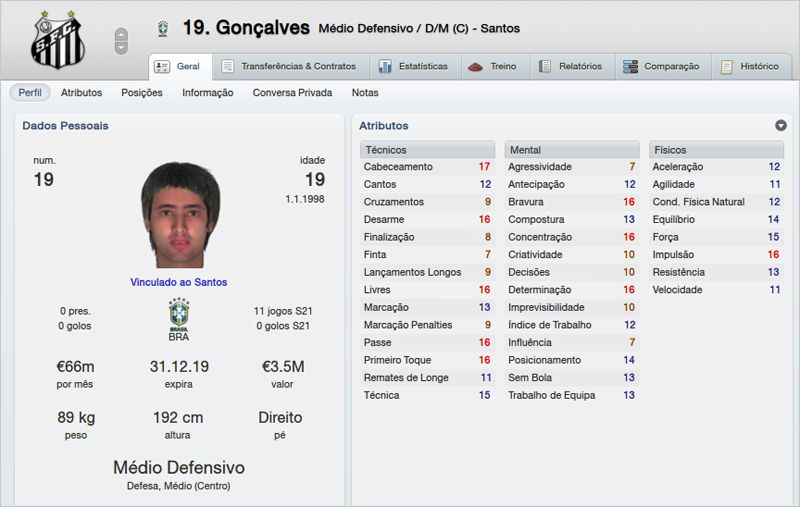Click the Santos club crest logo
This screenshot has width=800, height=507.
[58, 39]
